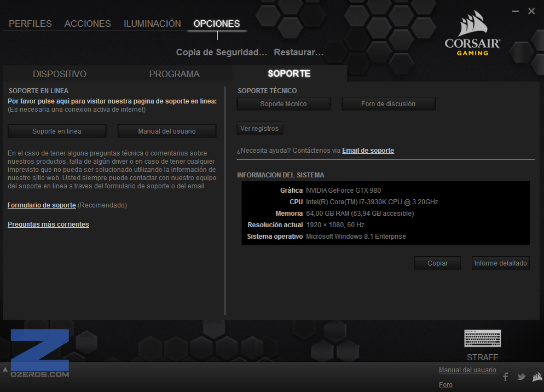
Task: Close the Corsair utility window
Action: (531, 11)
